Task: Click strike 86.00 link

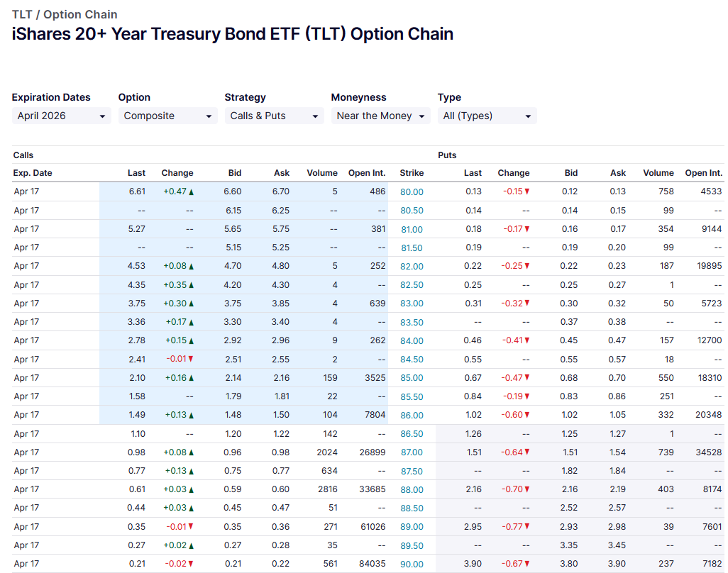Action: (412, 416)
